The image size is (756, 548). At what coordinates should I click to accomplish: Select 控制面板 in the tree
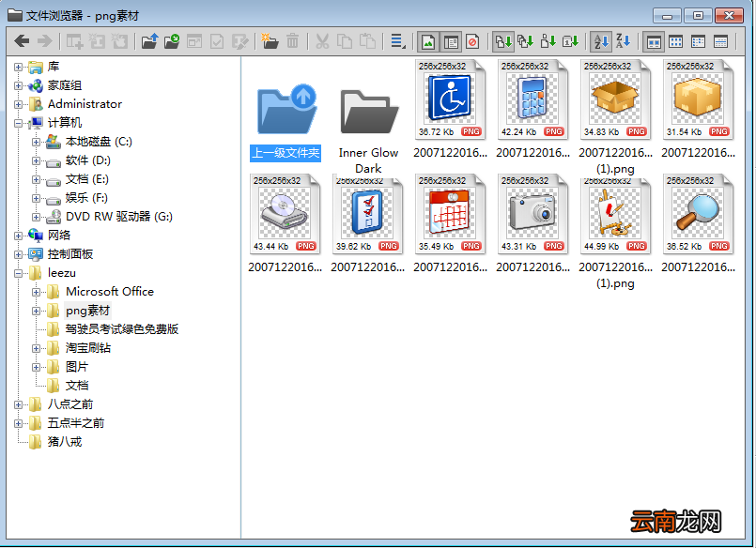(x=69, y=254)
